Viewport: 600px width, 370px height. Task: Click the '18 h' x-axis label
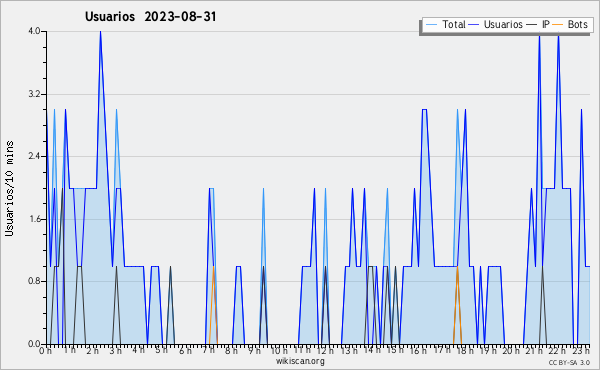pyautogui.click(x=465, y=350)
